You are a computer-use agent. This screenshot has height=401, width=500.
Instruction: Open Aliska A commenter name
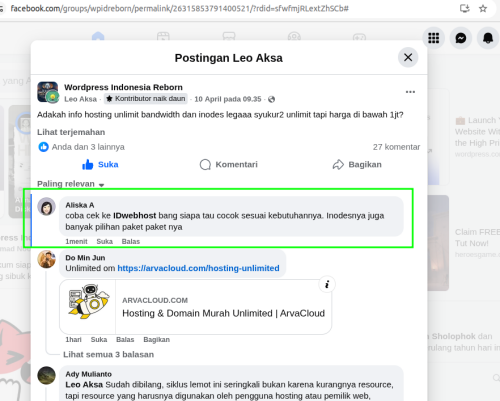tap(80, 205)
